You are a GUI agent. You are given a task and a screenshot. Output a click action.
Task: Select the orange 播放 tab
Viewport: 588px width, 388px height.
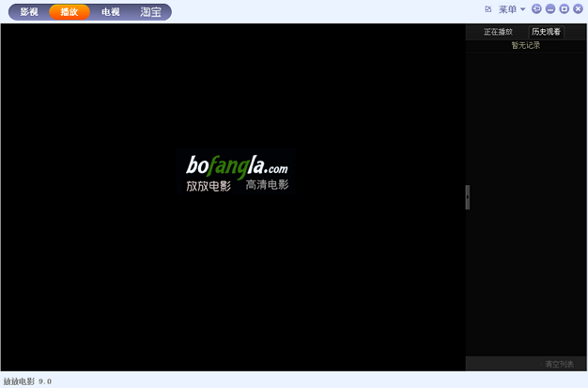pos(70,12)
